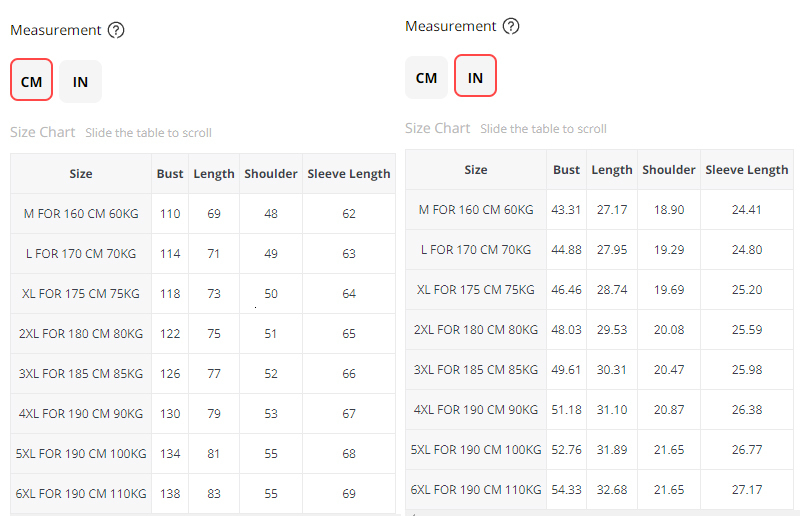Select 2XL FOR 180 CM row in inch chart

(476, 329)
